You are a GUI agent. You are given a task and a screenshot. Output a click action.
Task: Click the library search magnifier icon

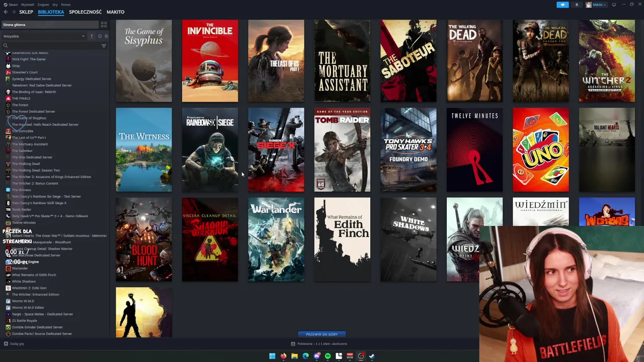coord(6,46)
